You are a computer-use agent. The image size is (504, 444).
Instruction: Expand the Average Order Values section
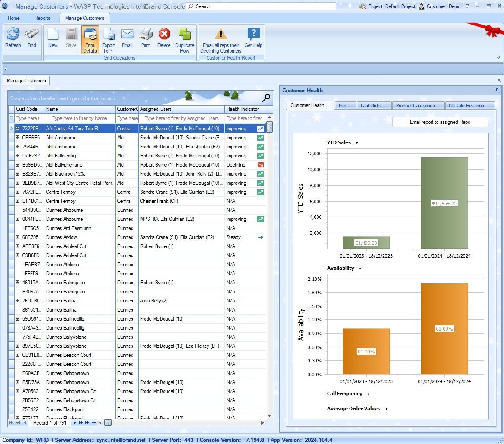point(386,409)
